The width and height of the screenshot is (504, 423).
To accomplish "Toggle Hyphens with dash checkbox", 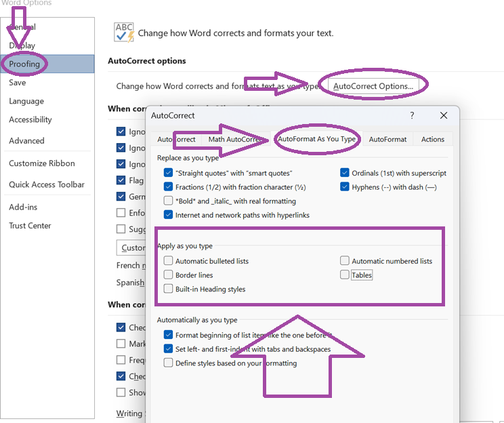I will coord(345,186).
